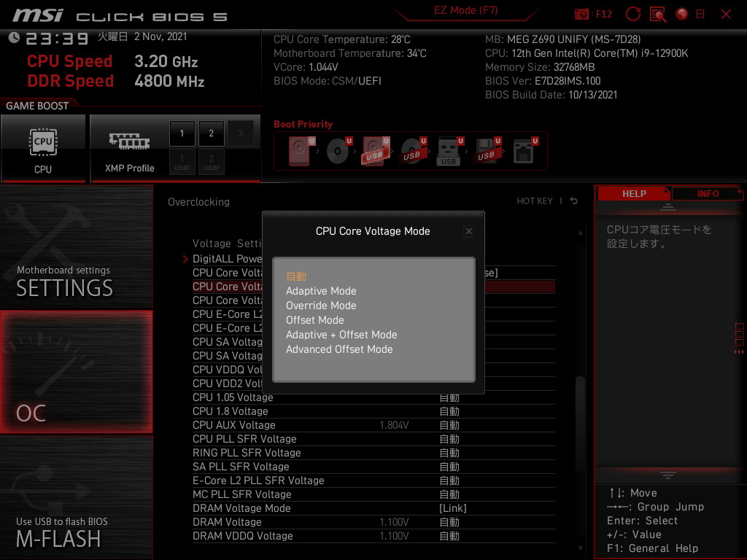Select the DRAM VDDQ Voltage row
This screenshot has width=747, height=560.
pyautogui.click(x=373, y=536)
